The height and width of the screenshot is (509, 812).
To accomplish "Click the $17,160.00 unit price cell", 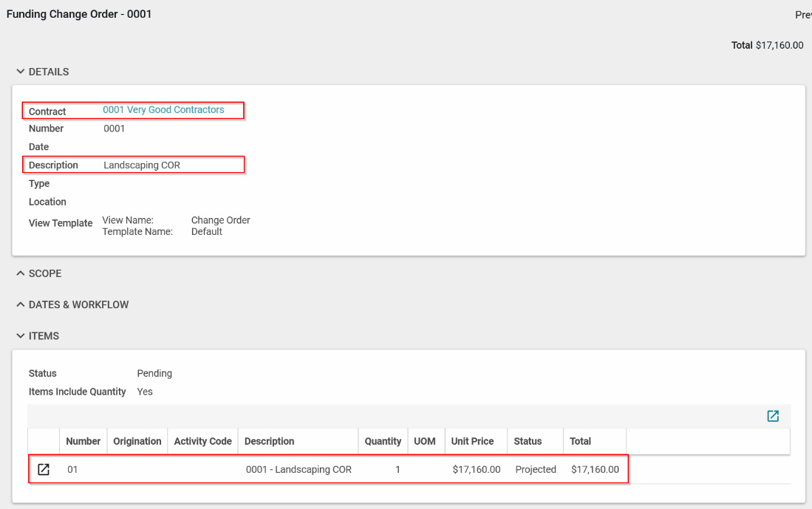I will (476, 469).
